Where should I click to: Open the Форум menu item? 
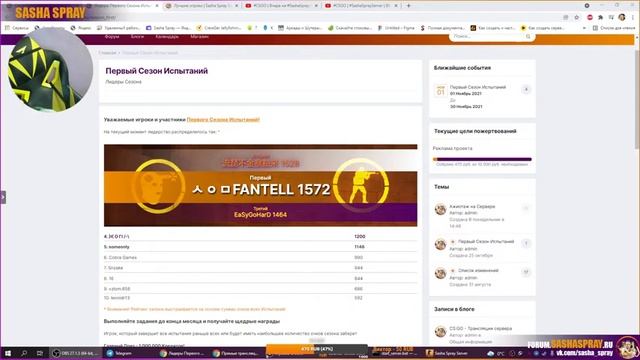pyautogui.click(x=111, y=37)
